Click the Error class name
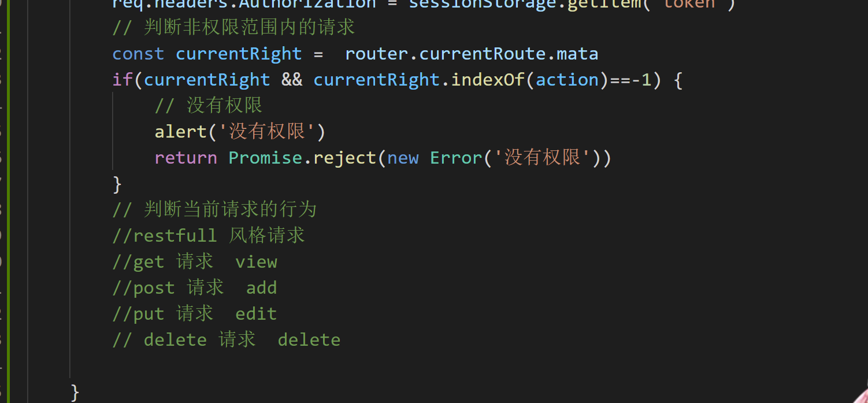868x403 pixels. pos(456,158)
